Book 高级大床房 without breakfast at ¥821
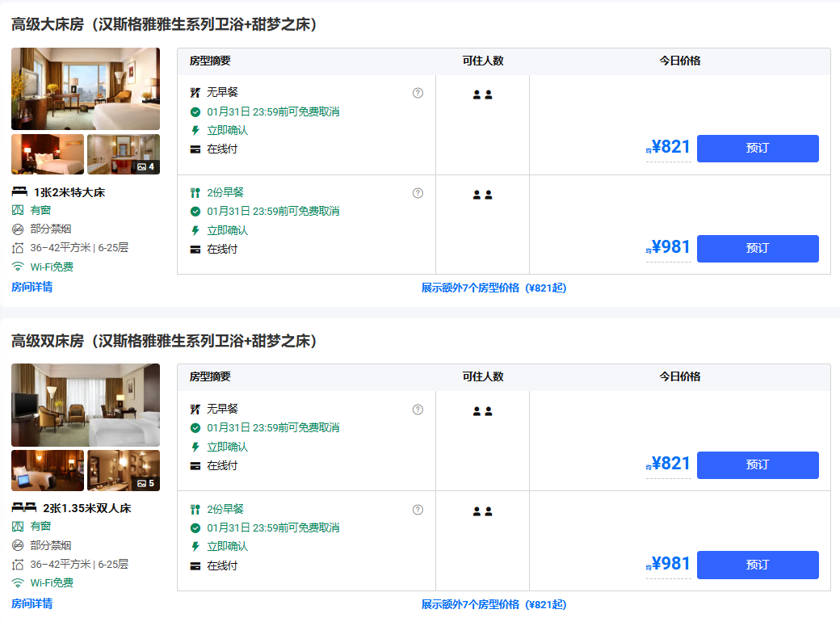 [757, 149]
